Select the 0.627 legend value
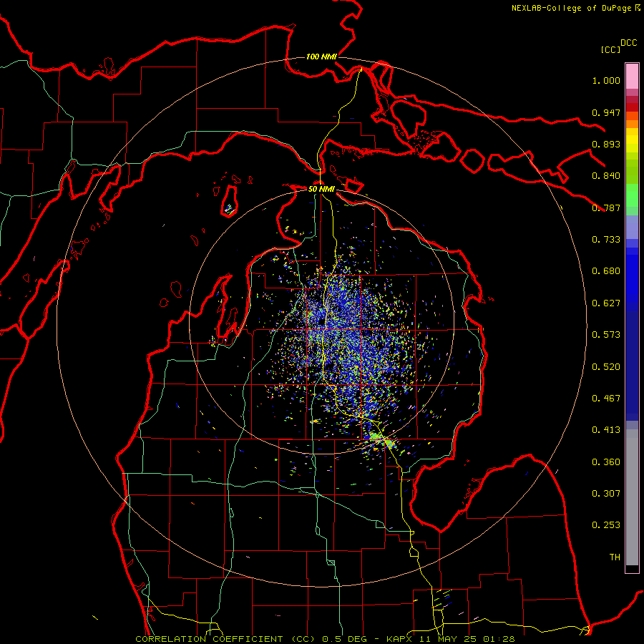 [606, 303]
